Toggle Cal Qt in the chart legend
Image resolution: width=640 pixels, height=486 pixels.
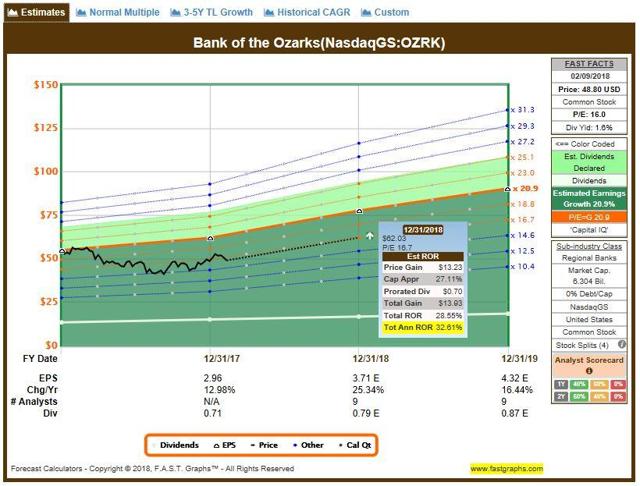pyautogui.click(x=355, y=445)
